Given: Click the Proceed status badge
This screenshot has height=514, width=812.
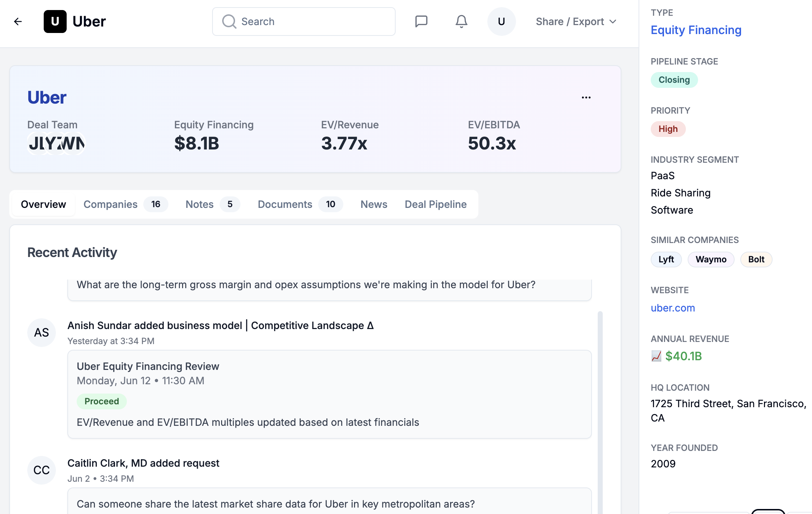Looking at the screenshot, I should pyautogui.click(x=102, y=401).
